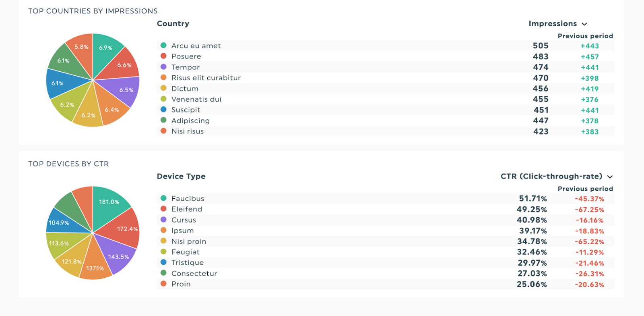Click the teal dot beside Arcu eu amet
644x316 pixels.
[x=163, y=46]
